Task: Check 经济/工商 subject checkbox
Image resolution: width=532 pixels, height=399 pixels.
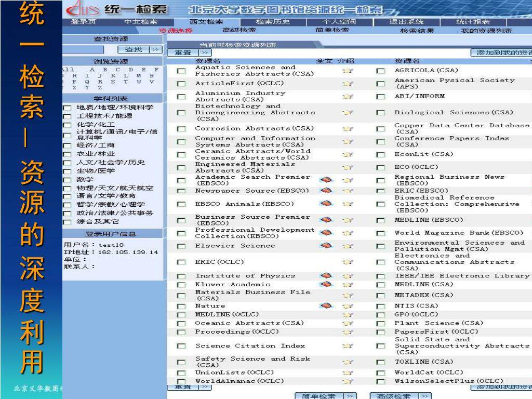Action: click(67, 145)
